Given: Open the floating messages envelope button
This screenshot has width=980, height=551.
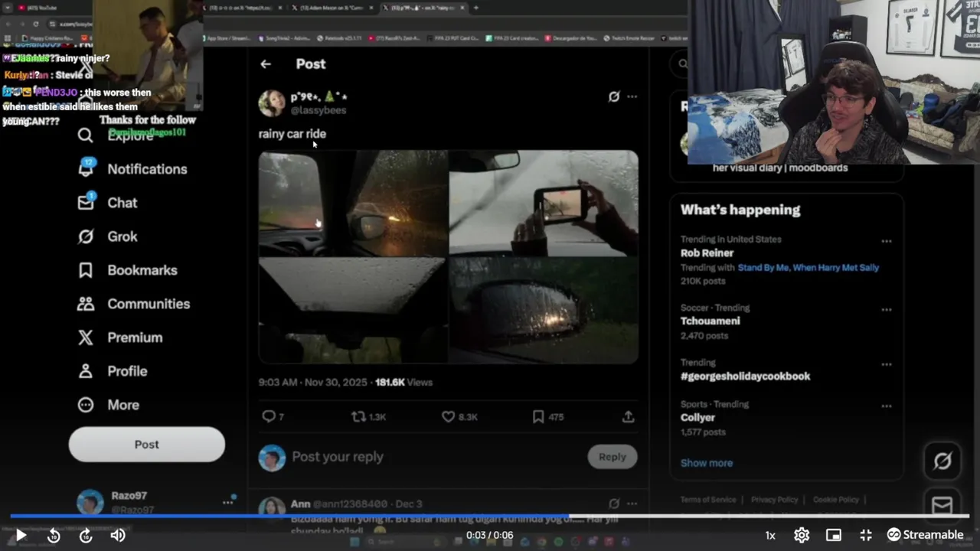Looking at the screenshot, I should [942, 505].
